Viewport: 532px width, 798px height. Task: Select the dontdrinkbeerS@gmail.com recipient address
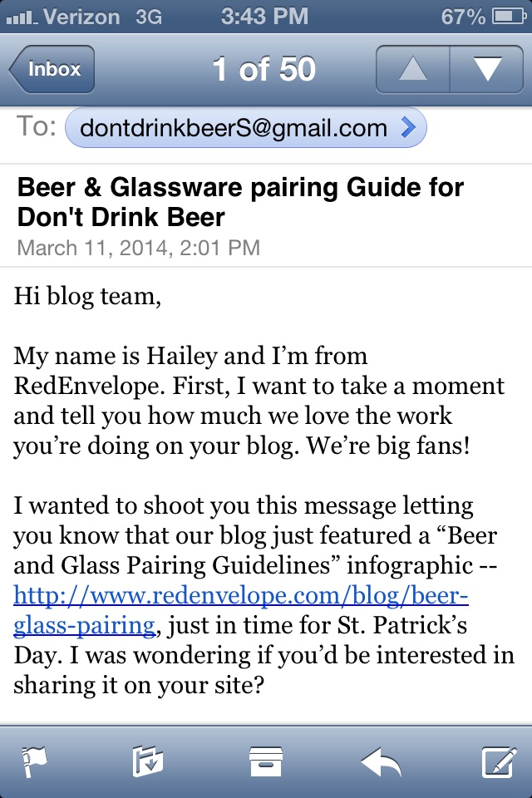(x=233, y=128)
